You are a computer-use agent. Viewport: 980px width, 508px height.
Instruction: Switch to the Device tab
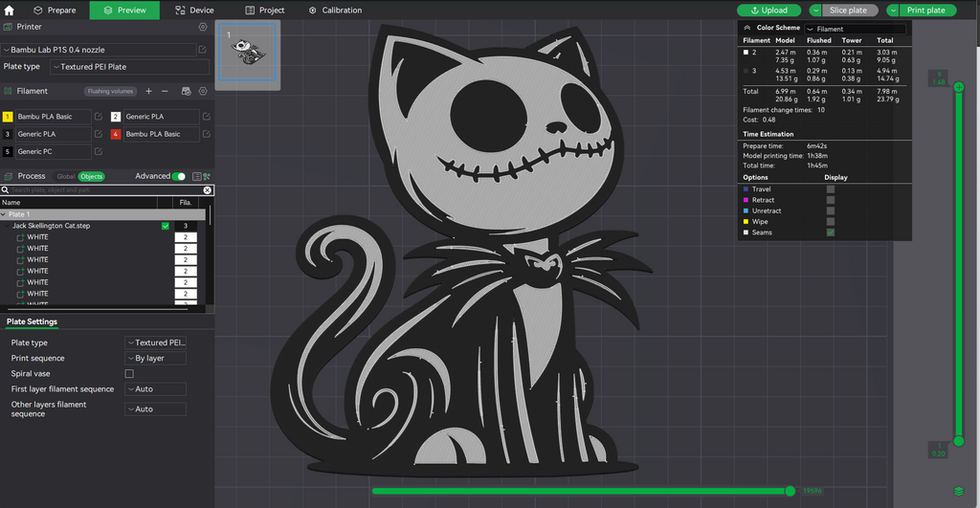(194, 11)
